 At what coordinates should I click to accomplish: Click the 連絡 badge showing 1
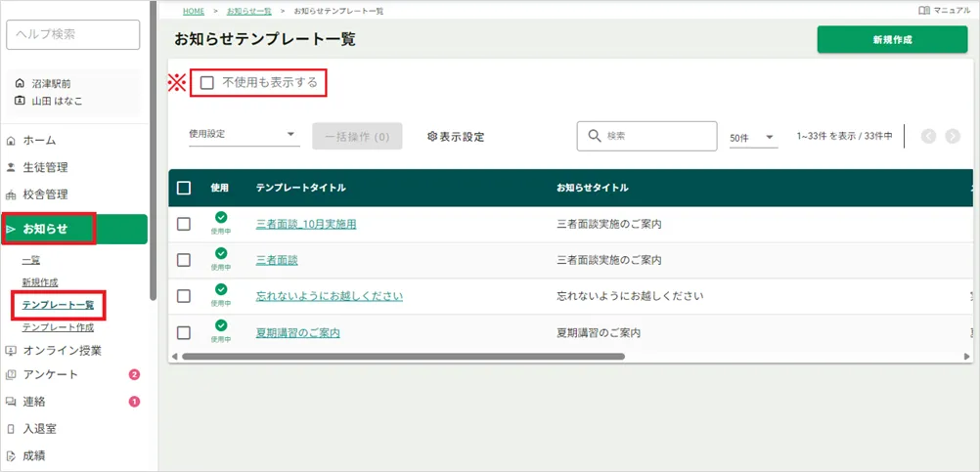pyautogui.click(x=134, y=402)
